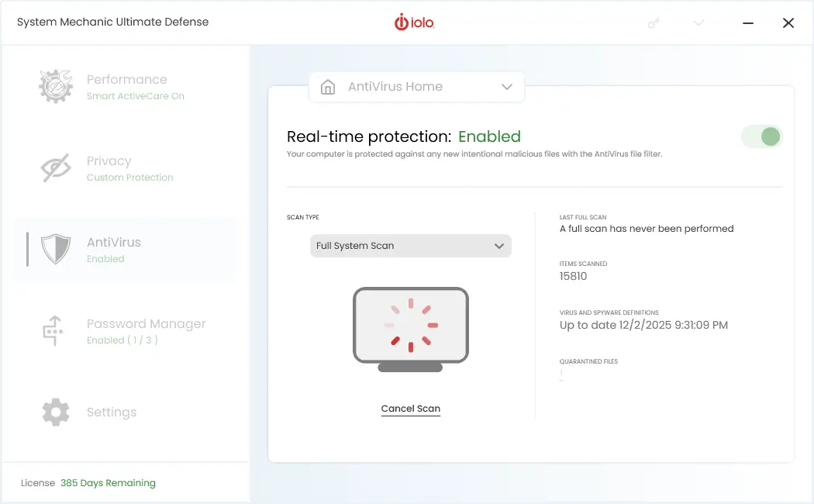Image resolution: width=814 pixels, height=504 pixels.
Task: Click the Settings gear icon
Action: coord(54,412)
